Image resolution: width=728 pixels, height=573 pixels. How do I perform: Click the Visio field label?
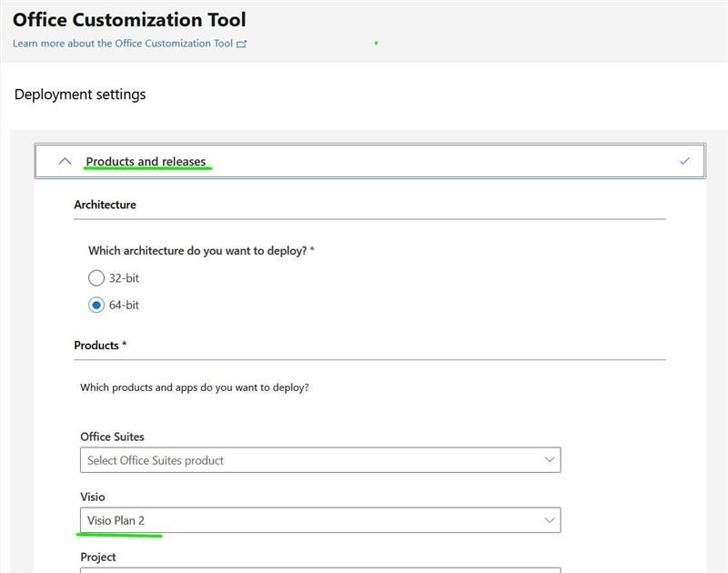93,497
